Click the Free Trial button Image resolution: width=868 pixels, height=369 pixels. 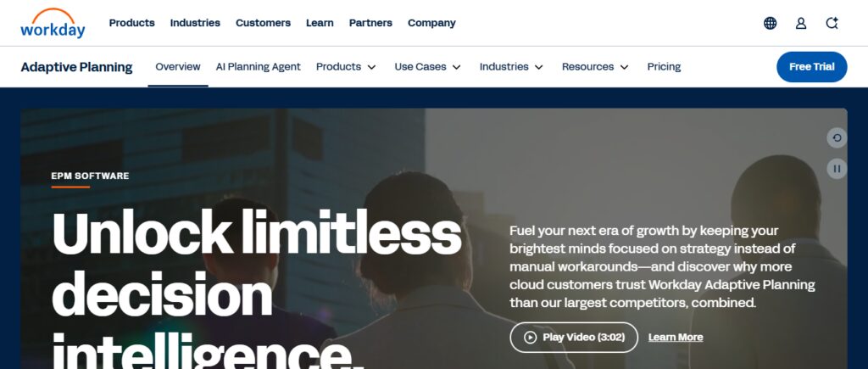pyautogui.click(x=811, y=67)
